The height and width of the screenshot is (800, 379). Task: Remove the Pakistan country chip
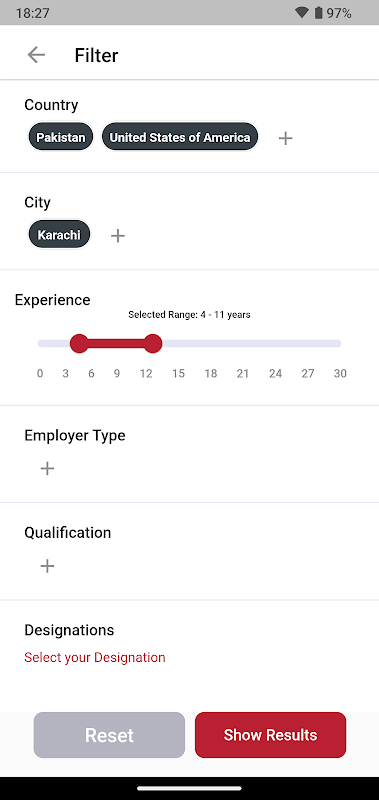tap(61, 137)
